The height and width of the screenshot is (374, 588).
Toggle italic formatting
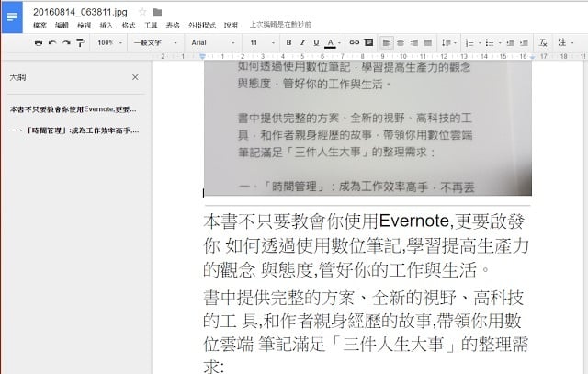[302, 43]
